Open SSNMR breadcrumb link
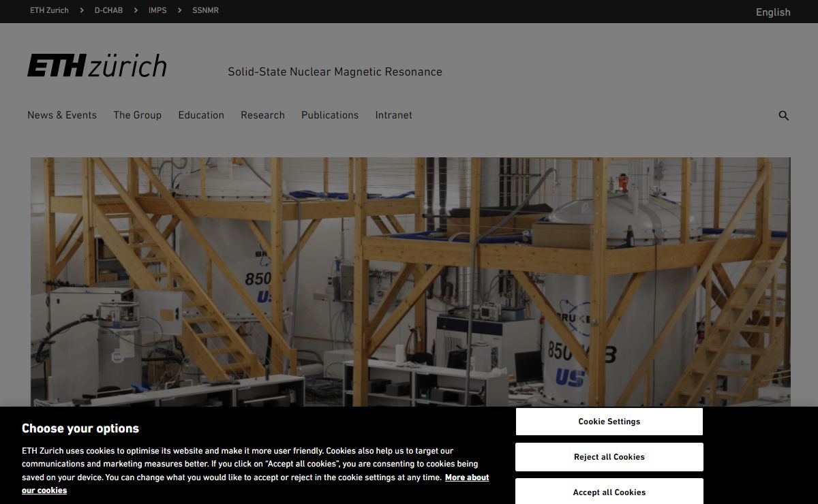 (x=205, y=10)
